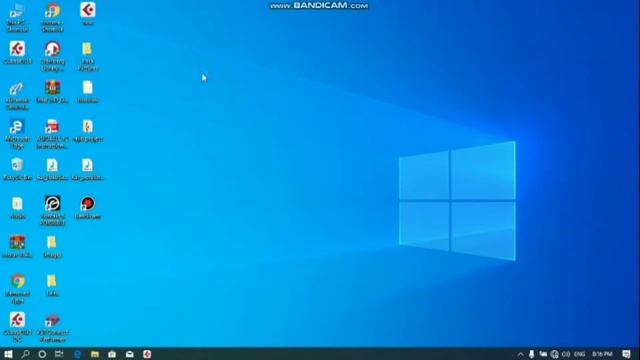Open File Explorer from the taskbar
This screenshot has width=640, height=360.
pyautogui.click(x=95, y=354)
